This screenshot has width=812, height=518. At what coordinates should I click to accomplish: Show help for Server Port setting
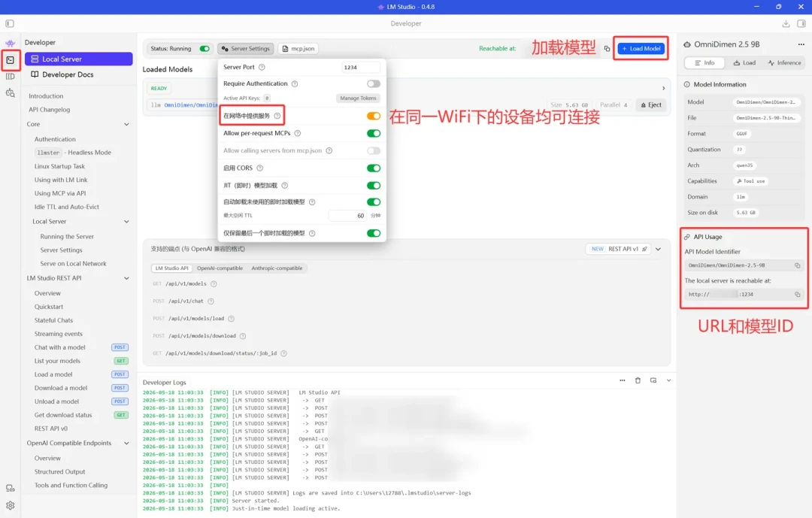[x=262, y=68]
